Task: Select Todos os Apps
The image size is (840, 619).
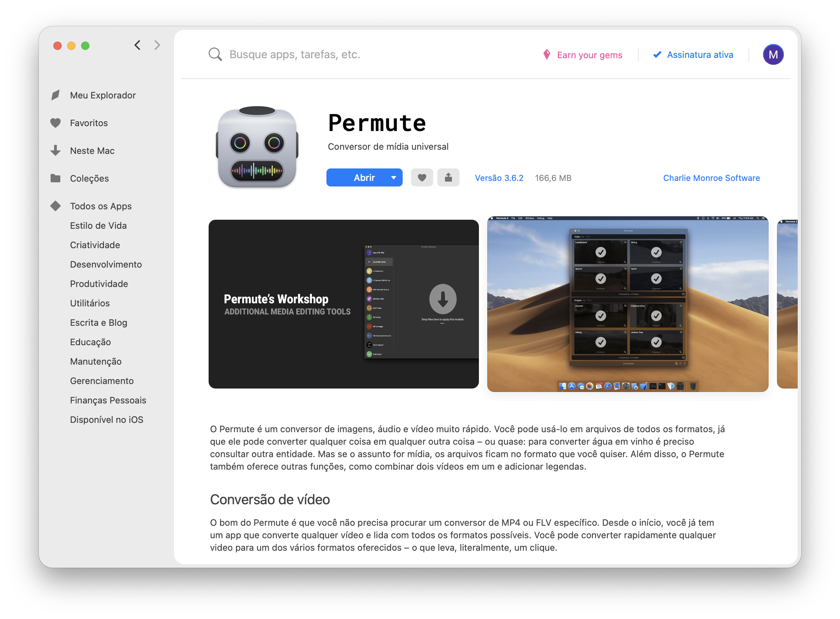Action: coord(101,206)
